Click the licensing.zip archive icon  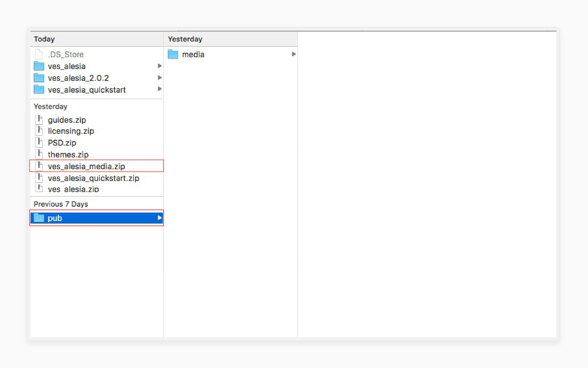[39, 131]
